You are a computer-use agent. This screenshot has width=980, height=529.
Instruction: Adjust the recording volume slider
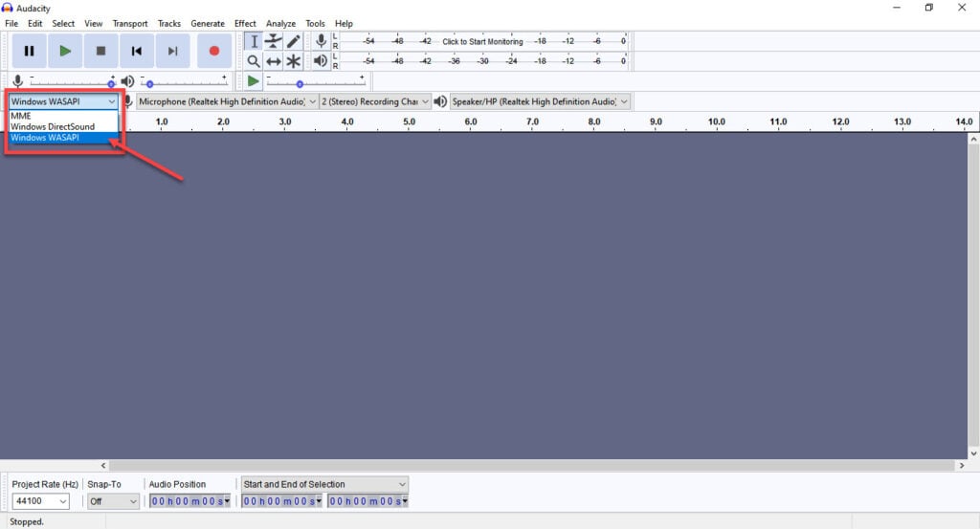tap(71, 82)
